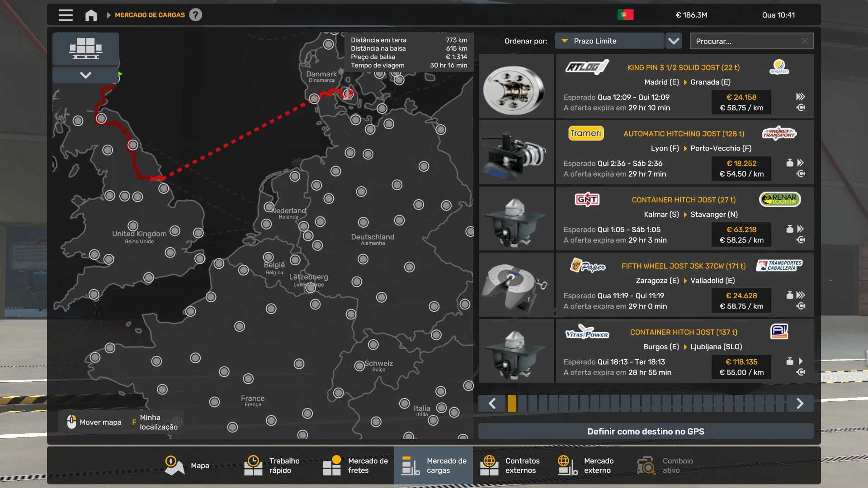
Task: Select the second page marker in pagination bar
Action: (522, 404)
